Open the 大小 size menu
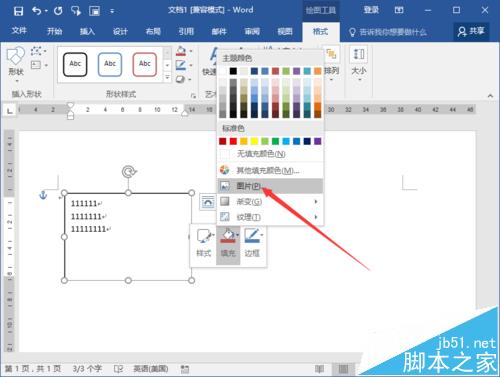The width and height of the screenshot is (500, 377). (x=359, y=64)
